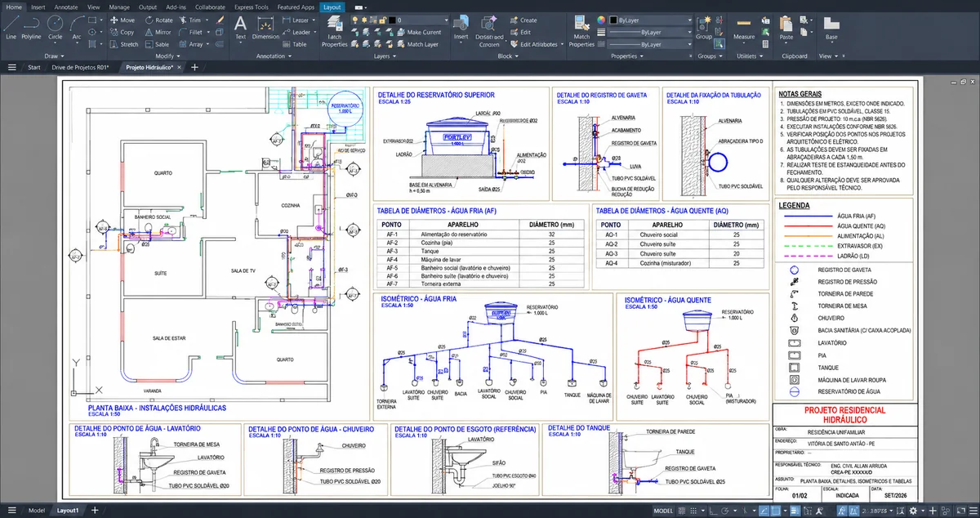980x518 pixels.
Task: Expand the Block panel
Action: point(507,56)
